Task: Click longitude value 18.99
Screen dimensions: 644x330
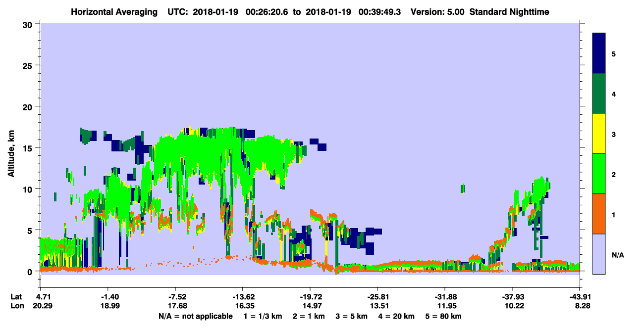Action: click(x=109, y=306)
